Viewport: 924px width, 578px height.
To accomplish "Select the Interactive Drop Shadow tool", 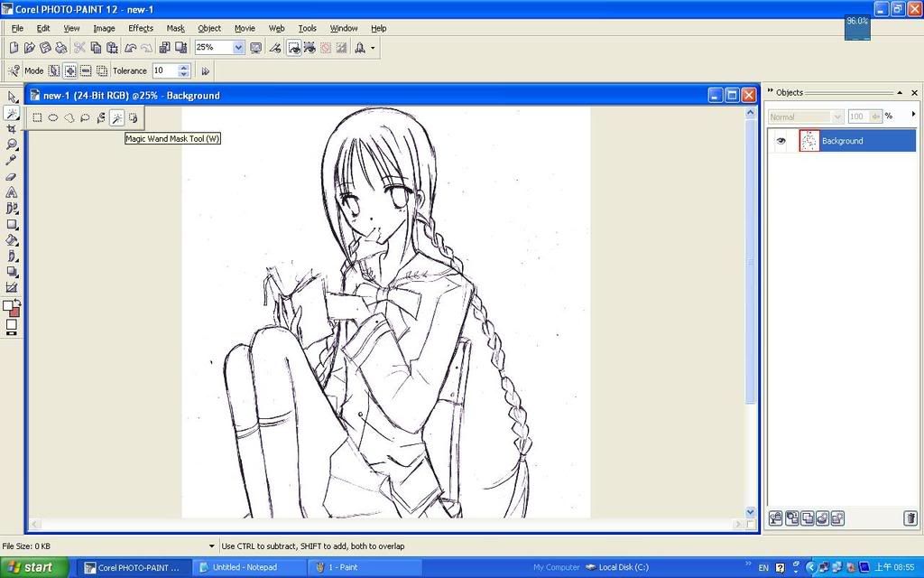I will point(12,272).
